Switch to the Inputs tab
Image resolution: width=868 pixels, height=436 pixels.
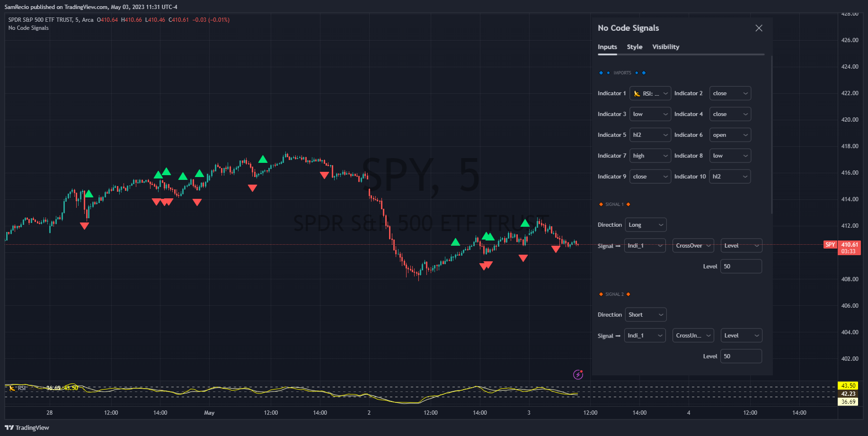[607, 47]
